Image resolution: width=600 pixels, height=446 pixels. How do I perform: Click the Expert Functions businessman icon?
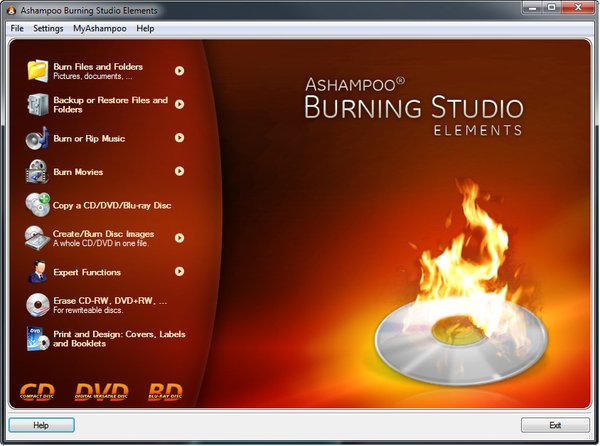[x=38, y=272]
